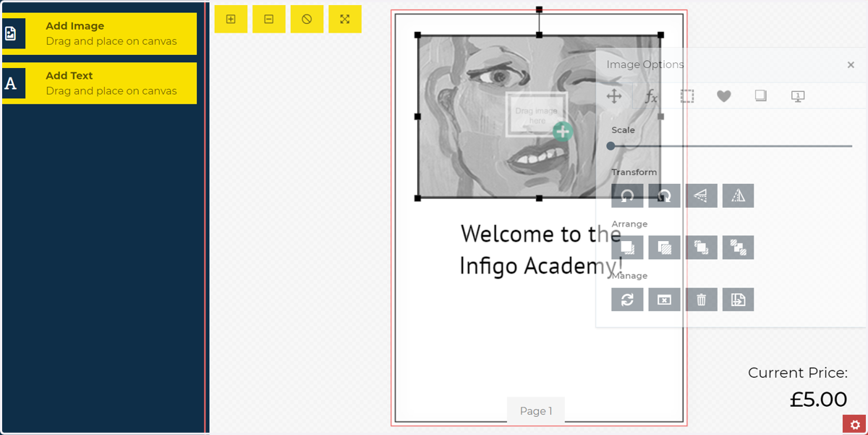Open the shadow square tab
868x435 pixels.
pyautogui.click(x=761, y=96)
